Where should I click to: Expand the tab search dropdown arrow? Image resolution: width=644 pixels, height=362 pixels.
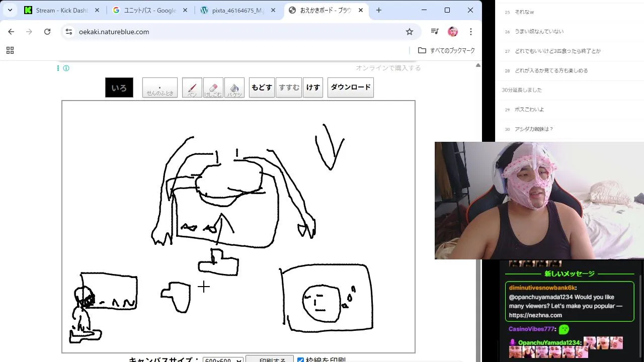click(x=10, y=10)
